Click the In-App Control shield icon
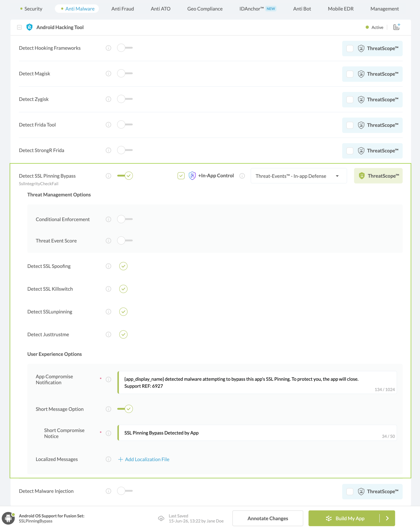420x530 pixels. pos(192,175)
